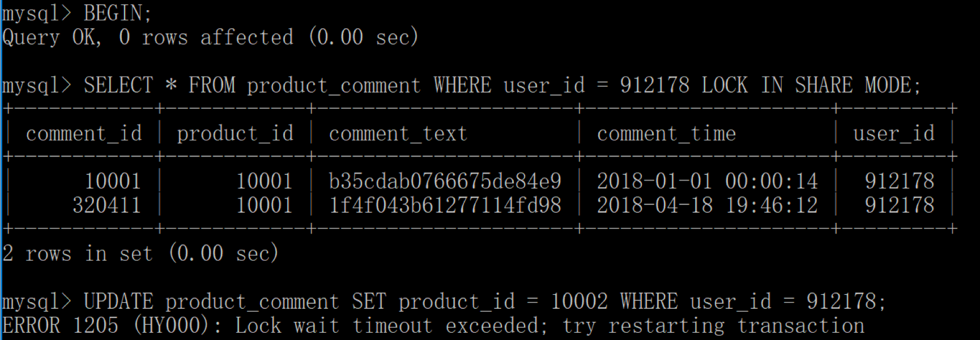Click the comment_text column header
The width and height of the screenshot is (980, 340).
(398, 134)
